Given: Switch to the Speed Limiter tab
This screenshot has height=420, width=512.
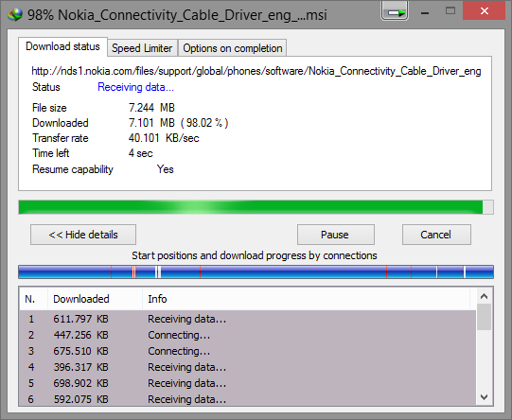Looking at the screenshot, I should pyautogui.click(x=142, y=48).
